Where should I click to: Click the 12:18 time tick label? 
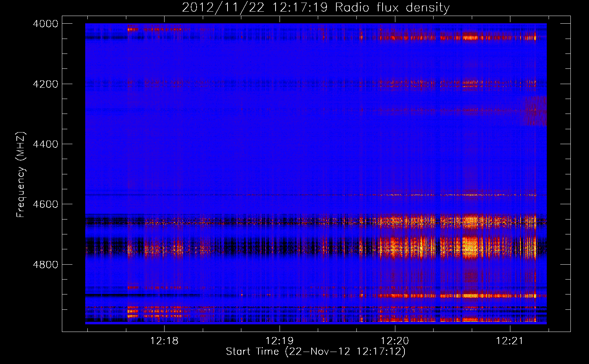pyautogui.click(x=164, y=341)
